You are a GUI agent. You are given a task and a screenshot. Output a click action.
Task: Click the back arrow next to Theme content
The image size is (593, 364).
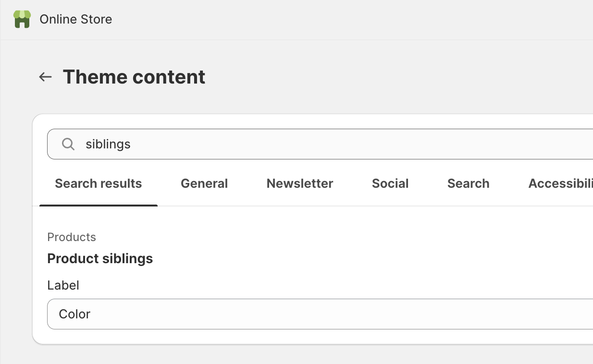(x=45, y=77)
